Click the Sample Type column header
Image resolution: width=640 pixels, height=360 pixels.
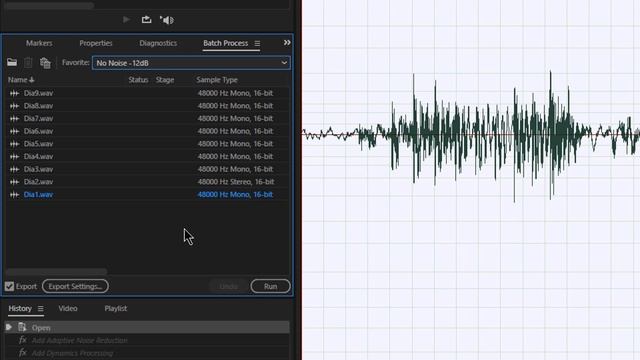tap(217, 80)
